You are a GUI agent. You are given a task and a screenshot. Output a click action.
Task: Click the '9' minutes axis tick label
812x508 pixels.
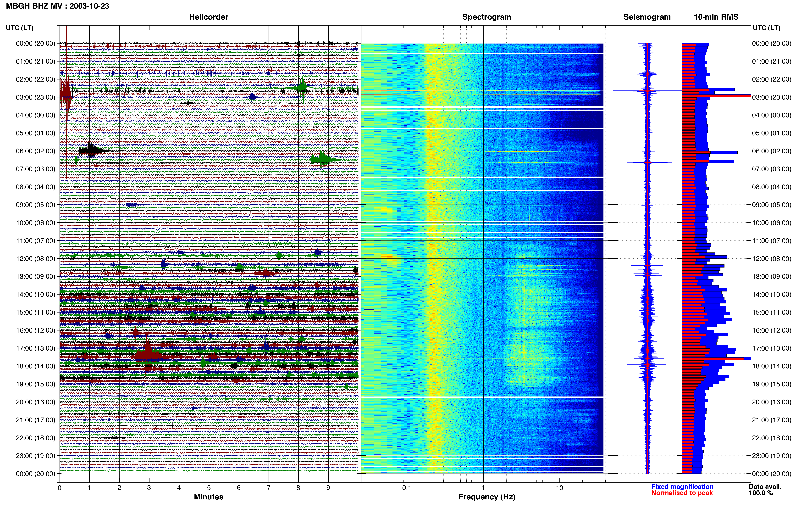pos(328,488)
